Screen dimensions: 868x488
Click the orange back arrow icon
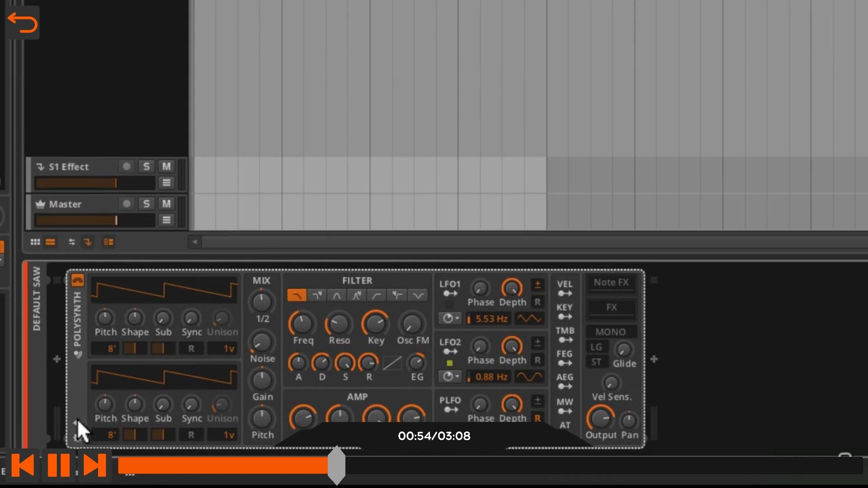[23, 23]
